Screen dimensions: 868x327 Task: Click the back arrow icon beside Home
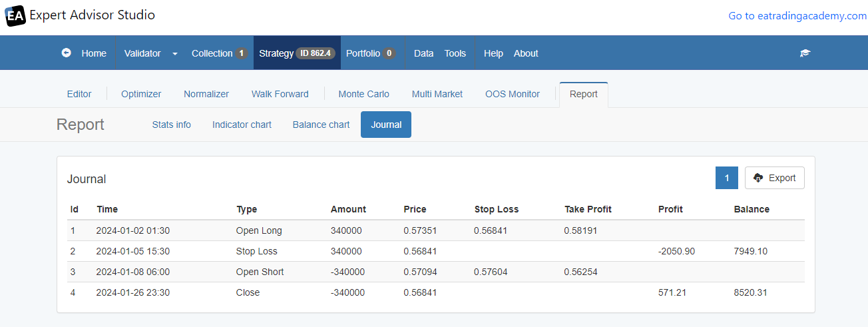click(67, 53)
